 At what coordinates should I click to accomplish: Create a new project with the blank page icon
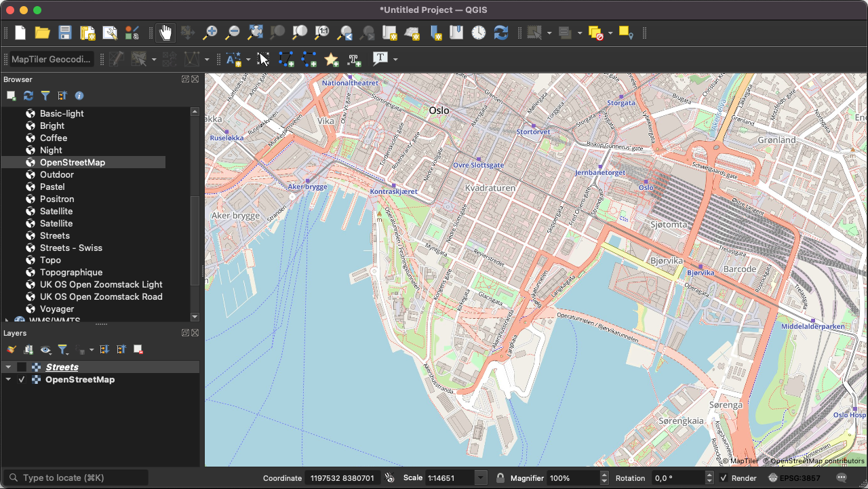click(20, 33)
